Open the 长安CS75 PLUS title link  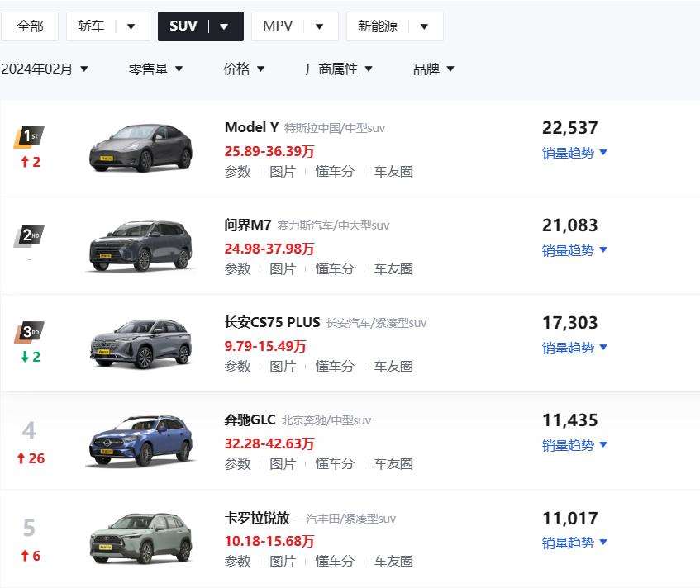point(273,322)
